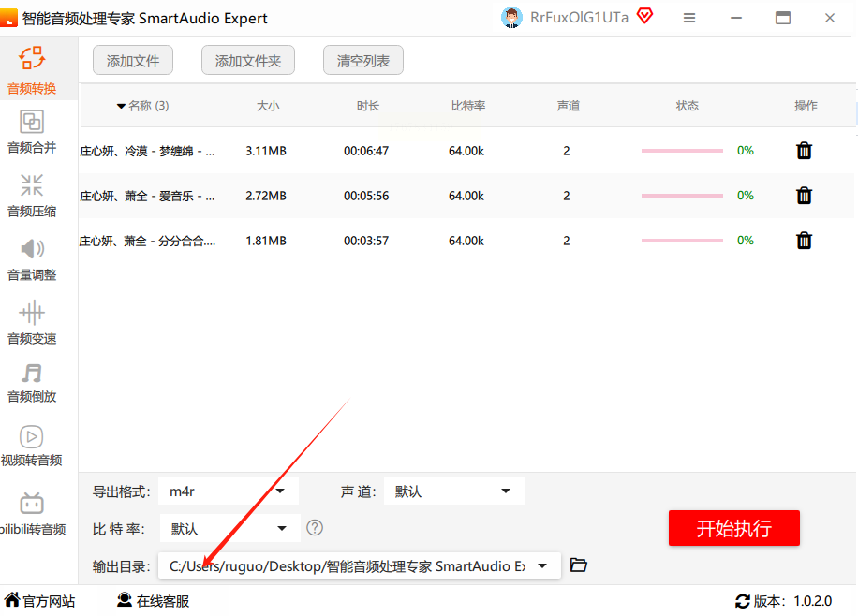Viewport: 858px width, 616px height.
Task: Click the 状态 column header
Action: click(687, 106)
